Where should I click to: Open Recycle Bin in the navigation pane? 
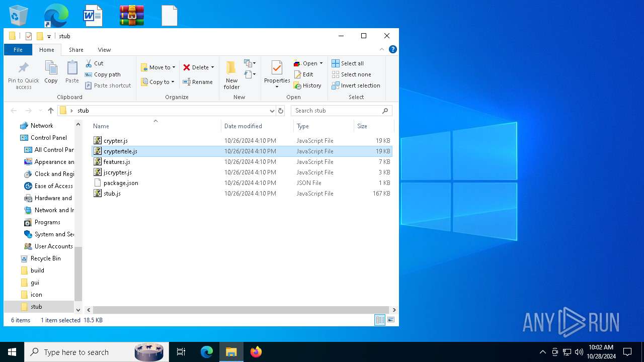(45, 258)
